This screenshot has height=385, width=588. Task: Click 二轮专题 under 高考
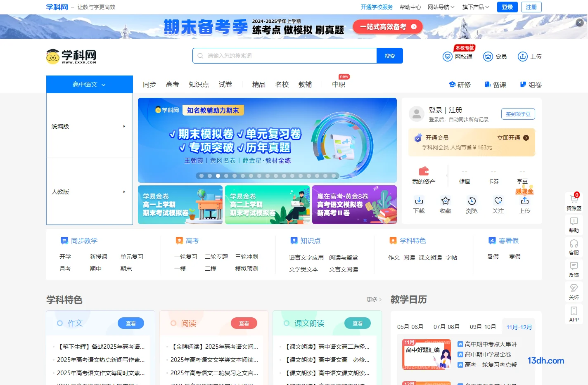[x=216, y=257]
